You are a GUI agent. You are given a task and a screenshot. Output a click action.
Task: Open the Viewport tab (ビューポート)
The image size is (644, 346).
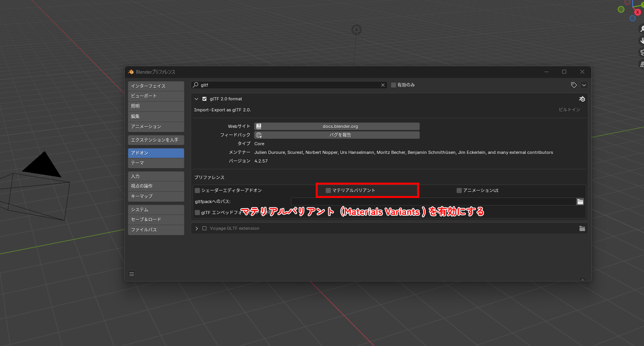156,96
